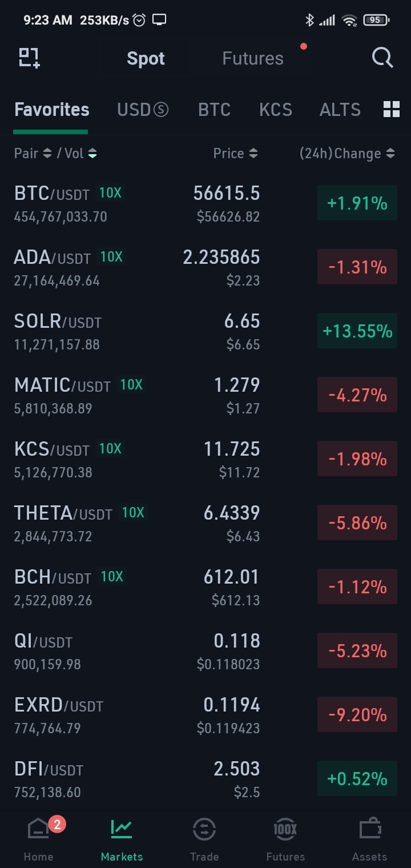This screenshot has height=868, width=411.
Task: Open the search magnifier icon
Action: [382, 58]
